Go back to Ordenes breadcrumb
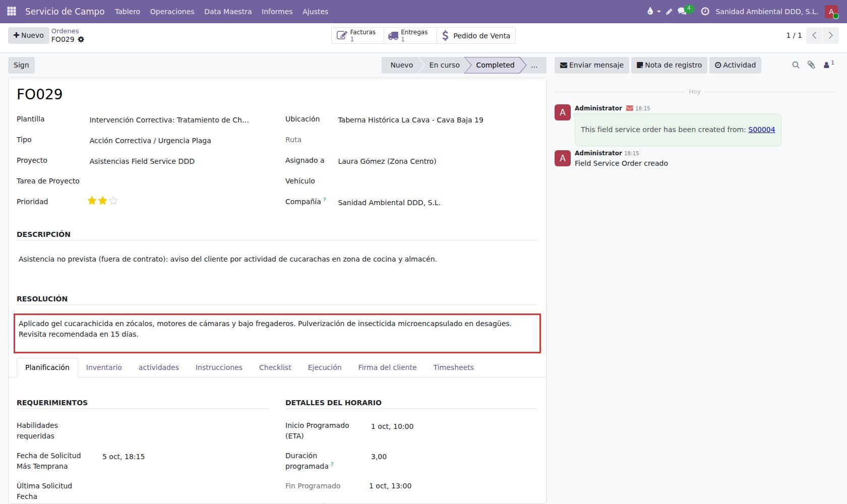Screen dimensions: 847x504 pos(65,31)
